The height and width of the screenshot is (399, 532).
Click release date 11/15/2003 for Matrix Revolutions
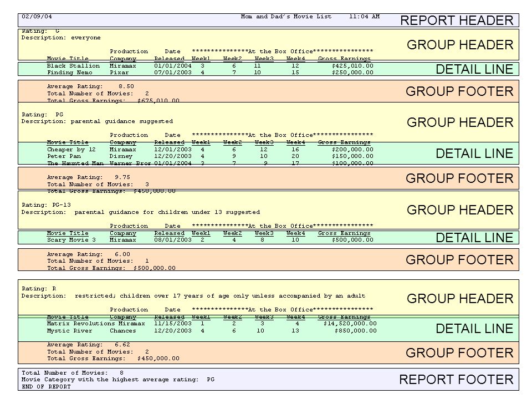pyautogui.click(x=173, y=324)
